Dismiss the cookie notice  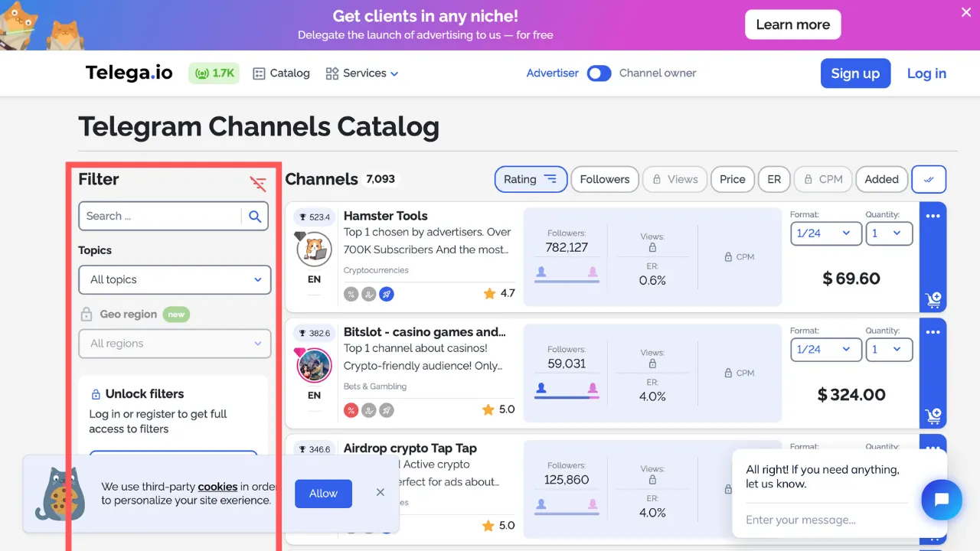pyautogui.click(x=381, y=492)
